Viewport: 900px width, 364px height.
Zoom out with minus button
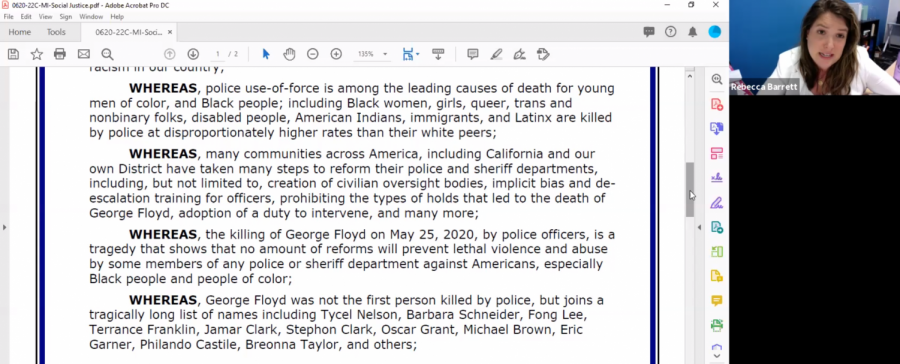[313, 55]
